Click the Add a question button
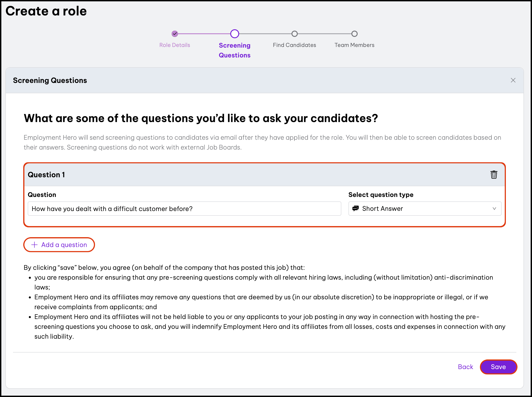The height and width of the screenshot is (397, 532). tap(59, 245)
